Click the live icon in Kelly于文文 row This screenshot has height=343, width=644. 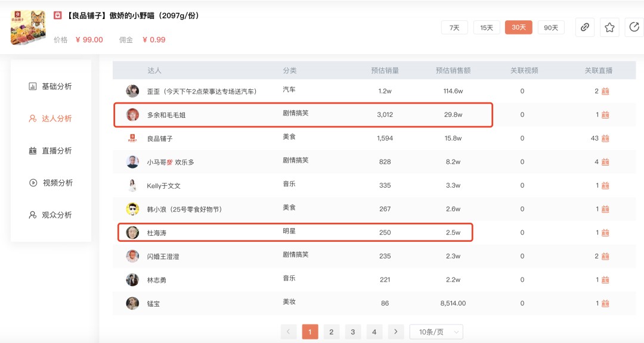(x=605, y=185)
